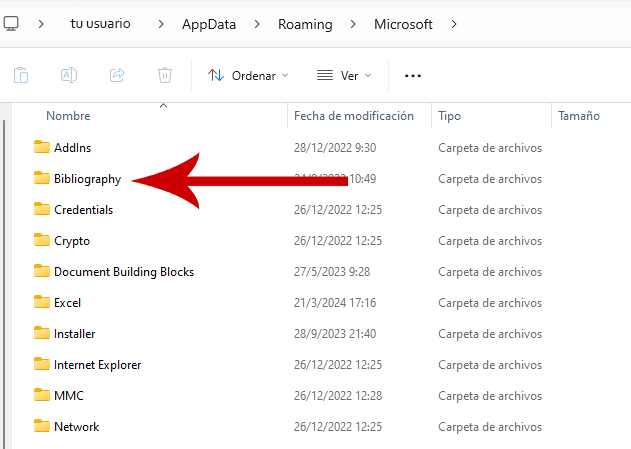Select the Document Building Blocks folder

[123, 271]
